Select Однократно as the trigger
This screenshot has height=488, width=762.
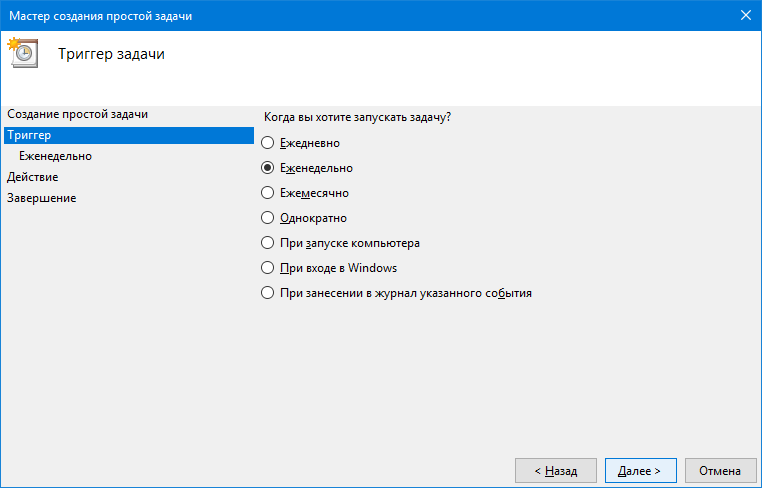click(267, 217)
